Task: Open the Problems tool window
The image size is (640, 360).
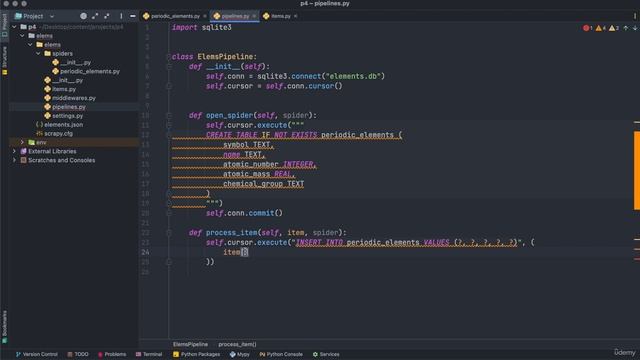Action: coord(112,354)
